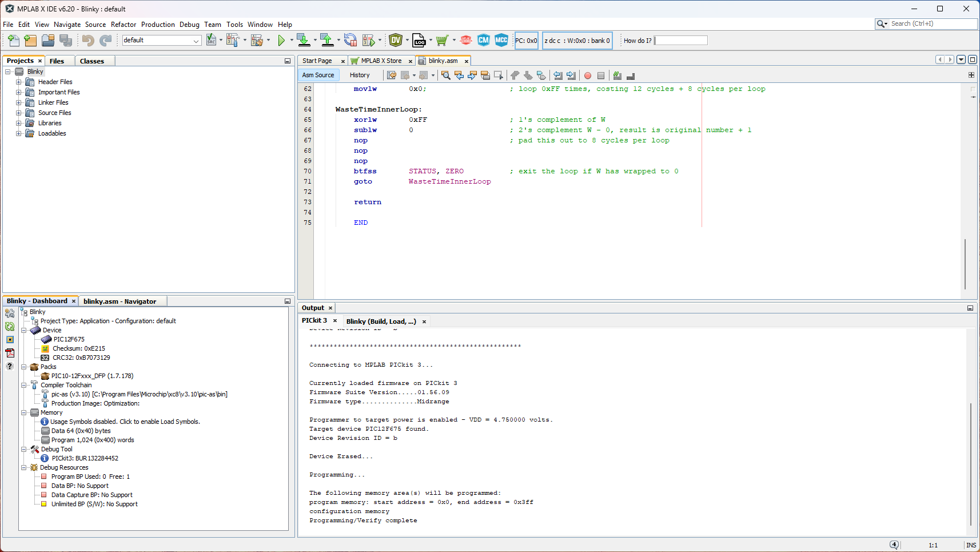Viewport: 980px width, 552px height.
Task: Expand the Source Files tree node
Action: pos(18,113)
